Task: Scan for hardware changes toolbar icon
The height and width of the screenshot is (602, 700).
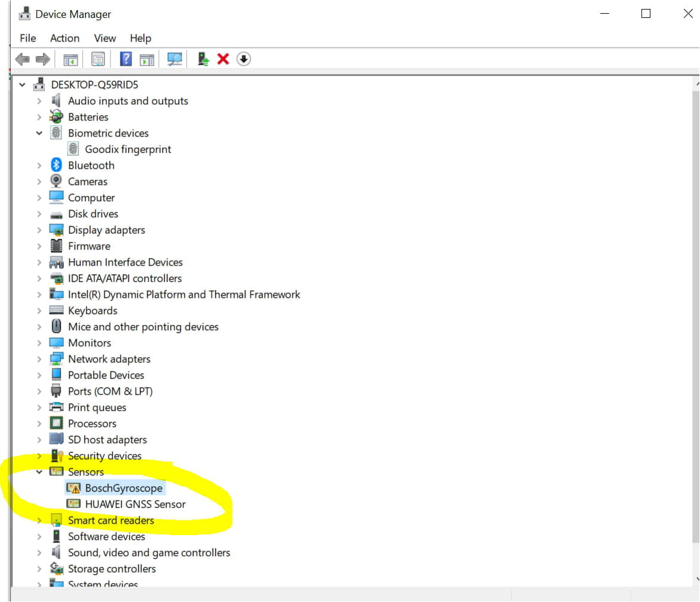Action: pos(174,59)
